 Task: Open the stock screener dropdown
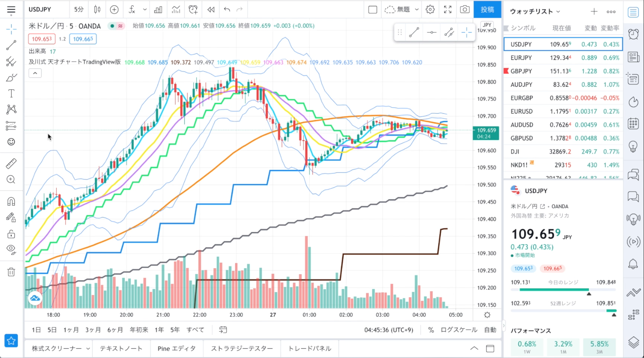(x=61, y=348)
